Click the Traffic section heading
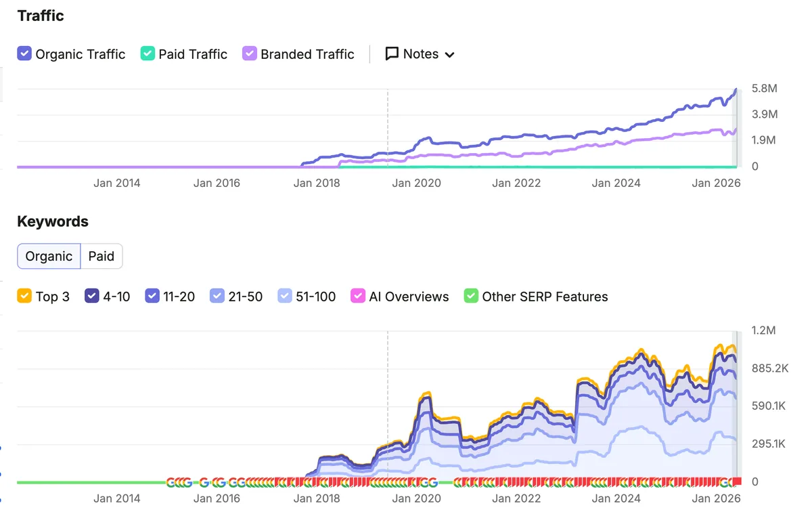The height and width of the screenshot is (514, 812). [41, 16]
